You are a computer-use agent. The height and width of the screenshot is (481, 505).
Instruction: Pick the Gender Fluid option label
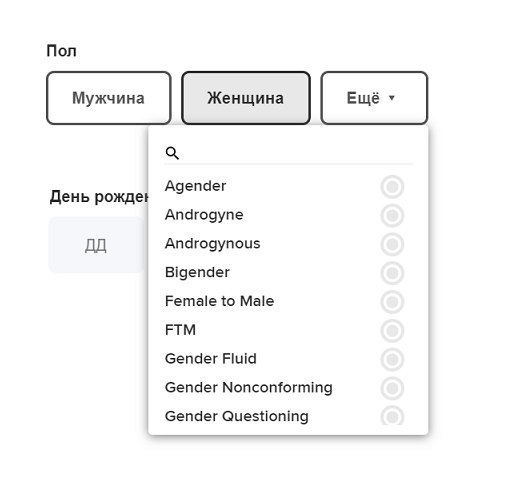coord(211,359)
